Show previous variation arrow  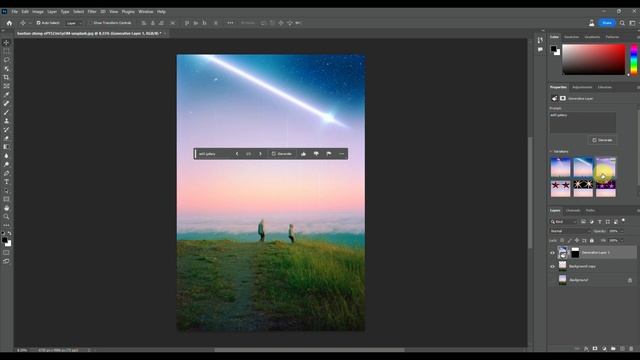point(237,154)
